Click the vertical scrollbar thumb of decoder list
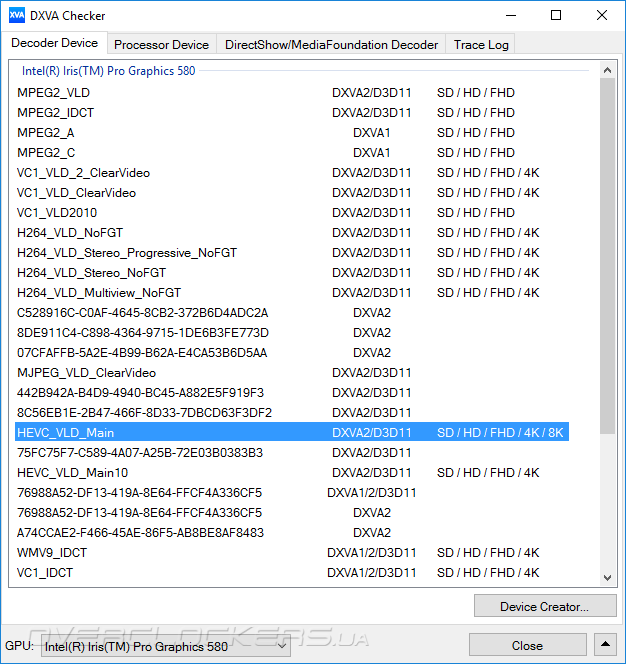 point(607,256)
